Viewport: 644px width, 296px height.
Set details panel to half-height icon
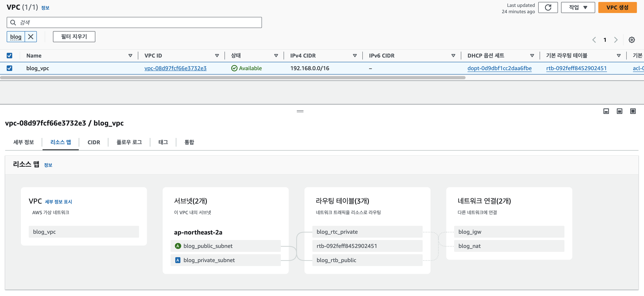click(x=619, y=111)
